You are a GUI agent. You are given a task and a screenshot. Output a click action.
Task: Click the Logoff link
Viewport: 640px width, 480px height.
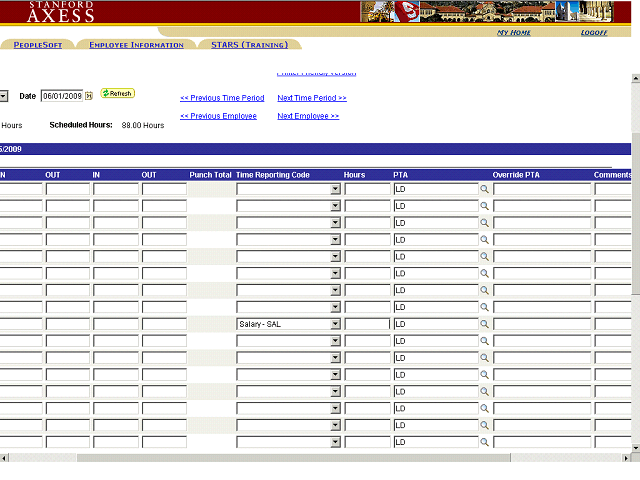tap(594, 33)
